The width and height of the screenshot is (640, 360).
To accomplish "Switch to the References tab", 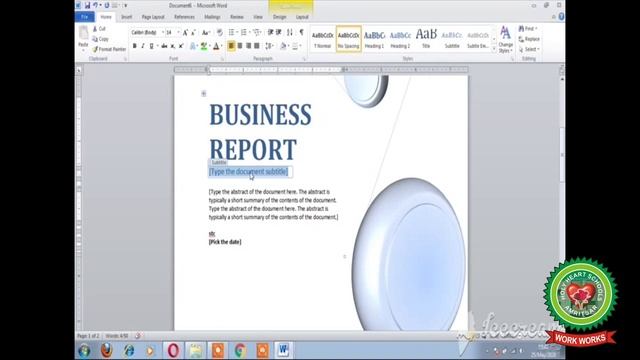I will coord(184,17).
